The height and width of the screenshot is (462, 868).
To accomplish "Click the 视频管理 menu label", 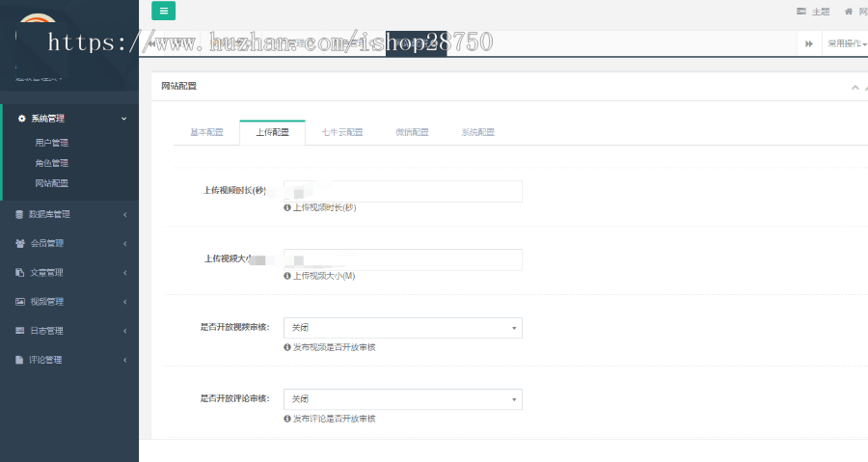I will click(x=46, y=302).
